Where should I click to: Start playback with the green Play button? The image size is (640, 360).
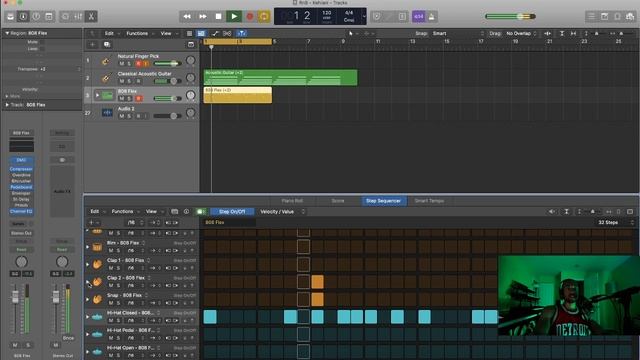pos(234,16)
